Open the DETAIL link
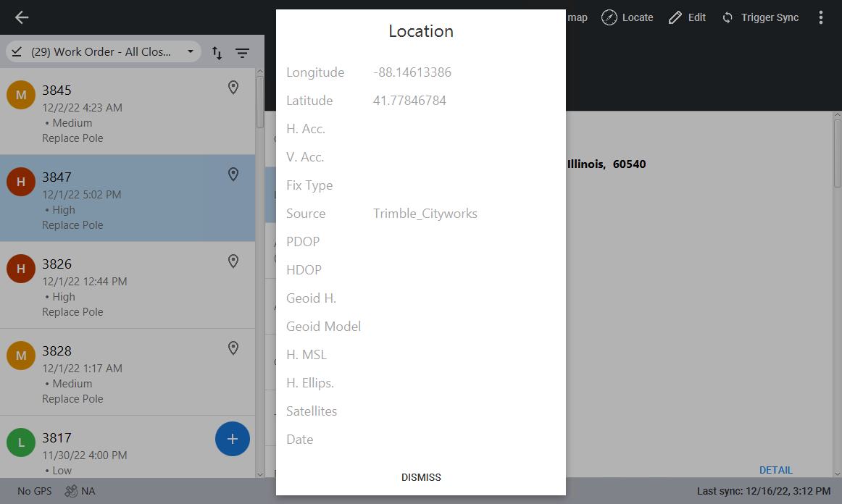842x504 pixels. (x=775, y=470)
